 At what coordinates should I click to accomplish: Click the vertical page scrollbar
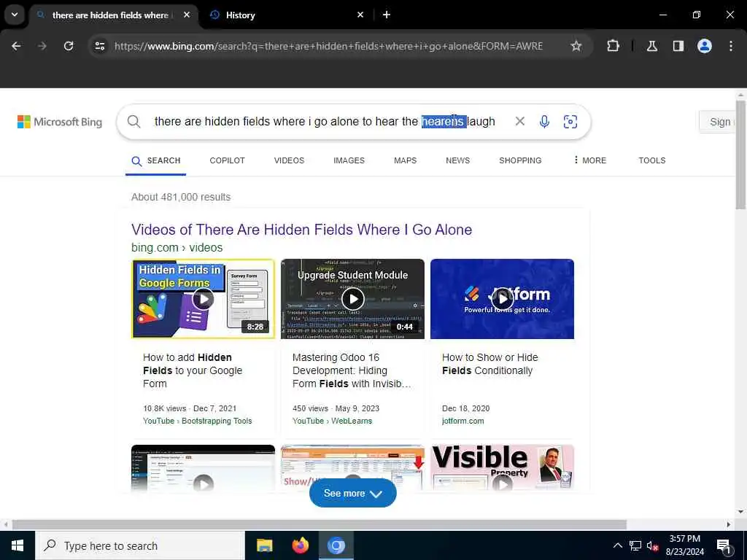tap(740, 155)
